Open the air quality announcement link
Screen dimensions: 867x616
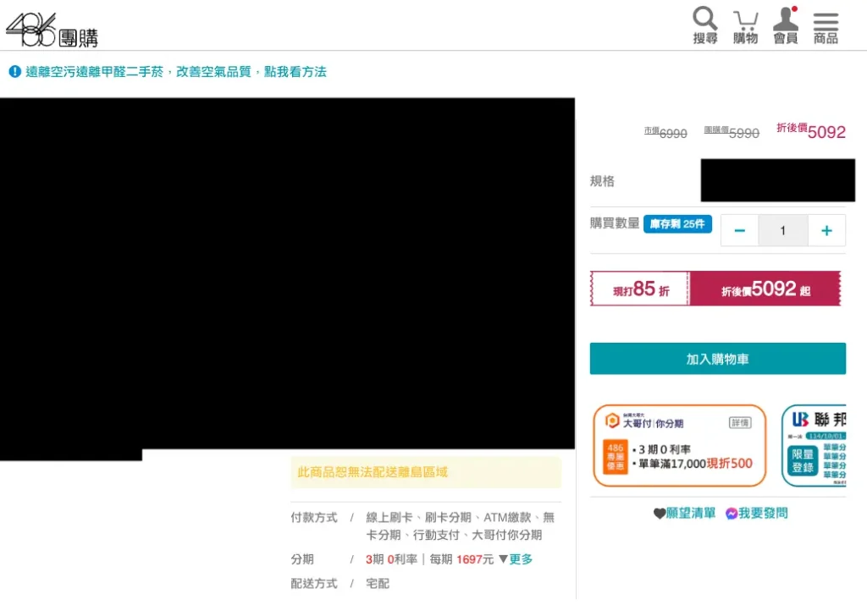click(x=175, y=72)
